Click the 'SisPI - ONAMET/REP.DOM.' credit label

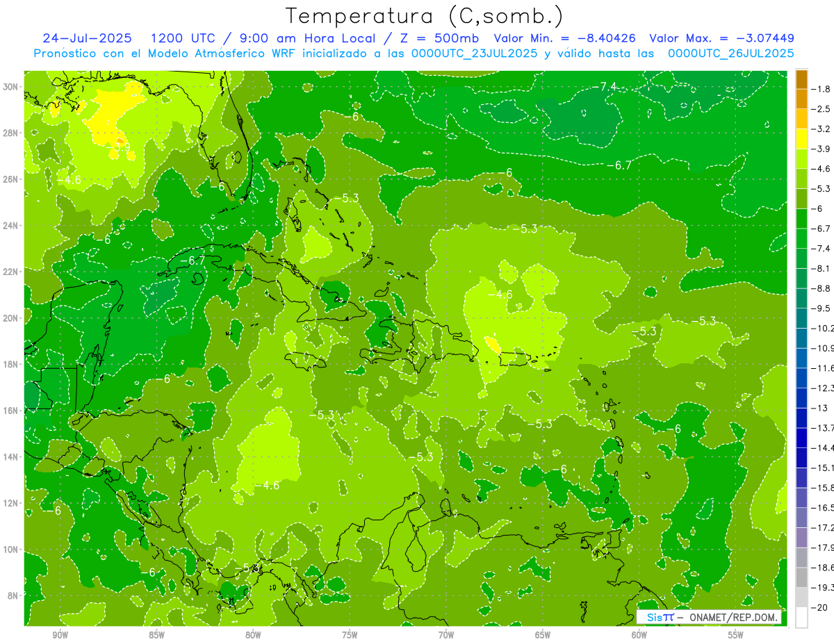(710, 617)
